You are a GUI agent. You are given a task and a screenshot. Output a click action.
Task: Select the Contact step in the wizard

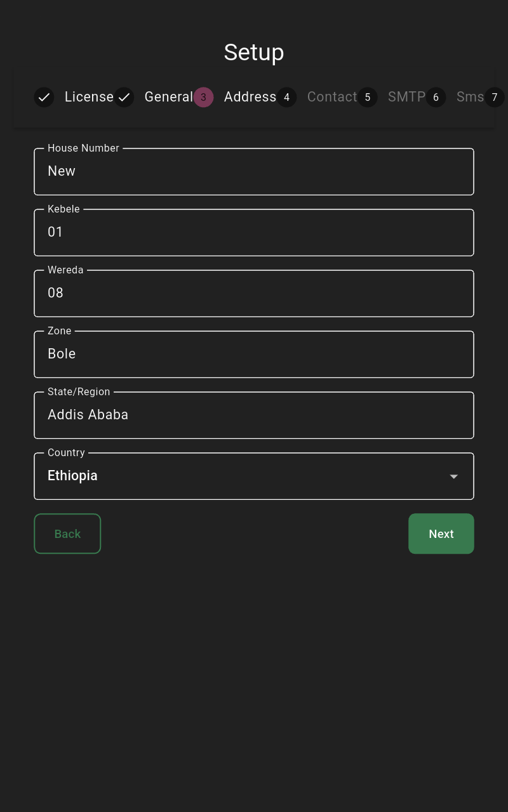tap(332, 97)
